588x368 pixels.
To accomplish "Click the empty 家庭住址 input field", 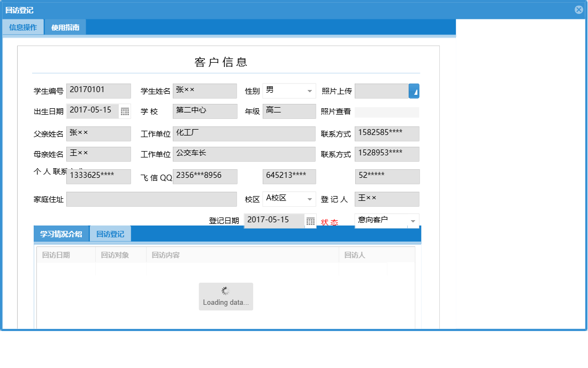I will click(151, 199).
